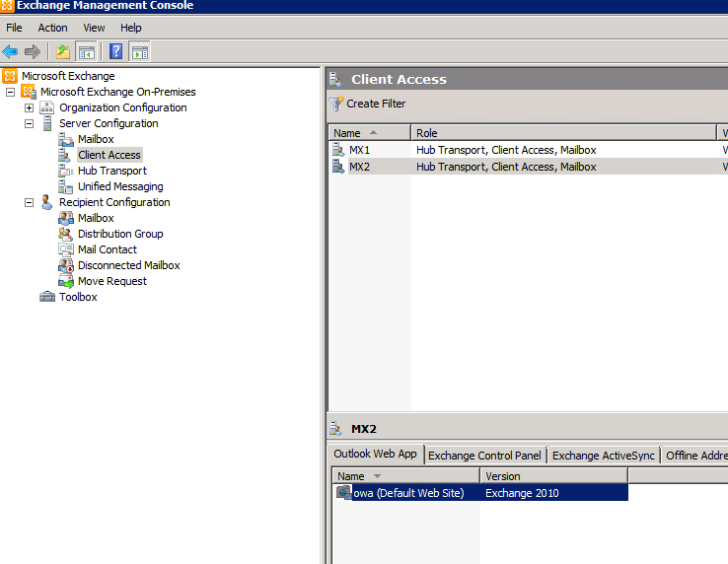728x564 pixels.
Task: Click the Recipient Configuration Mailbox icon
Action: pos(66,218)
